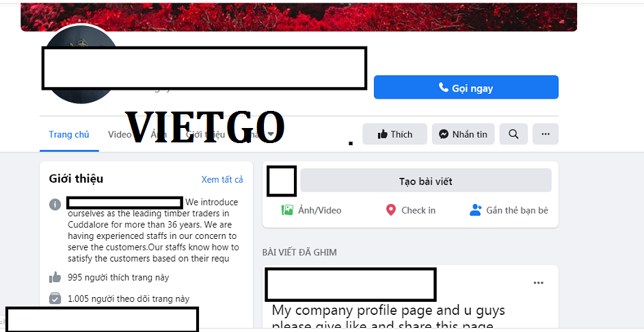
Task: Expand the tab overflow dropdown arrow
Action: 271,134
